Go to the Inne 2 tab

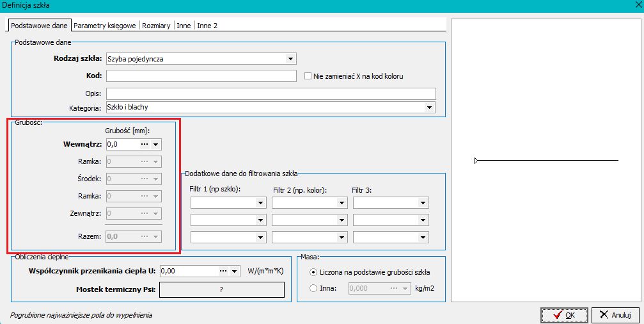click(x=207, y=26)
